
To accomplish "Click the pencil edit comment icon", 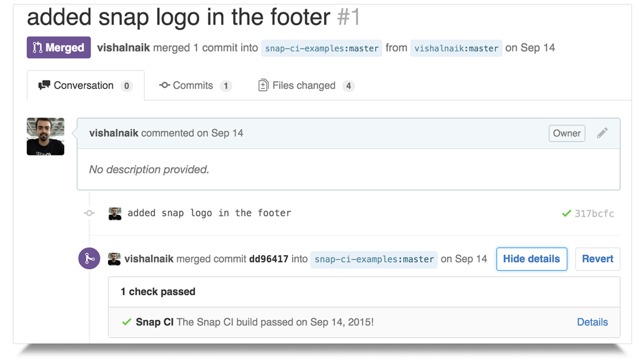I will [603, 133].
